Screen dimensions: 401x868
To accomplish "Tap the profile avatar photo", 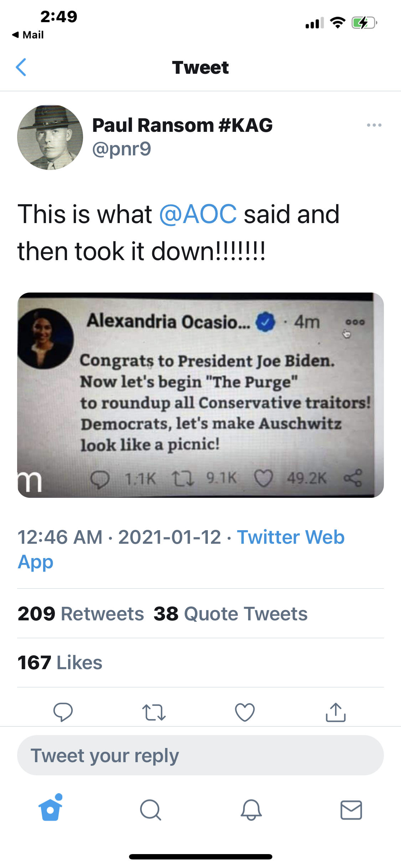I will click(x=50, y=137).
